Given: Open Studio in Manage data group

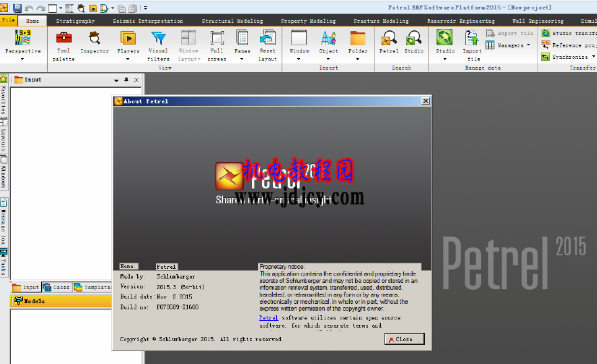Looking at the screenshot, I should pyautogui.click(x=445, y=43).
